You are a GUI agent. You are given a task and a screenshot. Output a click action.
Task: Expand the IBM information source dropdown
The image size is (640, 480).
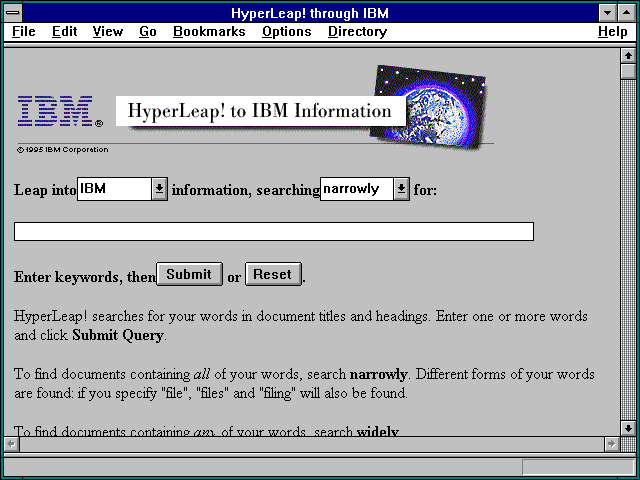(x=160, y=189)
